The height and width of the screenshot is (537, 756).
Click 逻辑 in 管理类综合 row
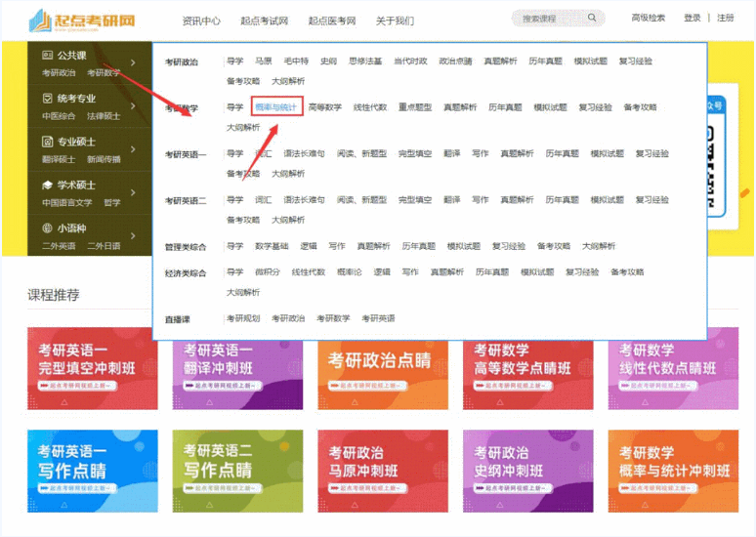tap(309, 246)
